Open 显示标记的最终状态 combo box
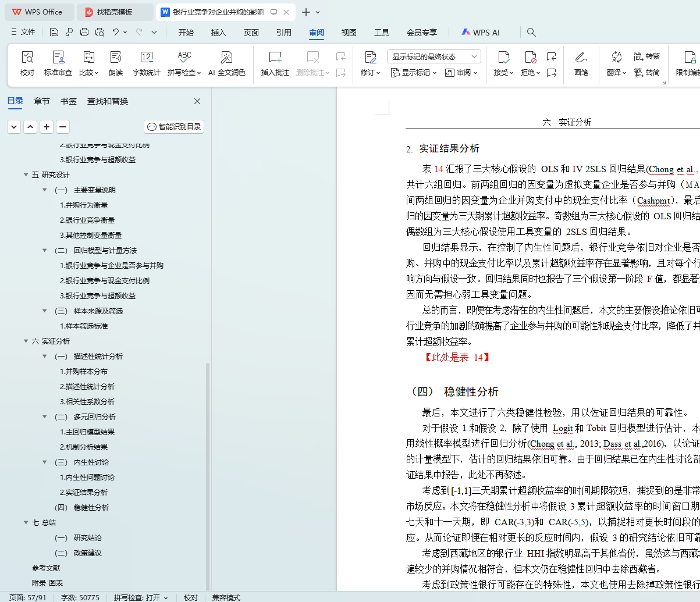 pyautogui.click(x=434, y=56)
